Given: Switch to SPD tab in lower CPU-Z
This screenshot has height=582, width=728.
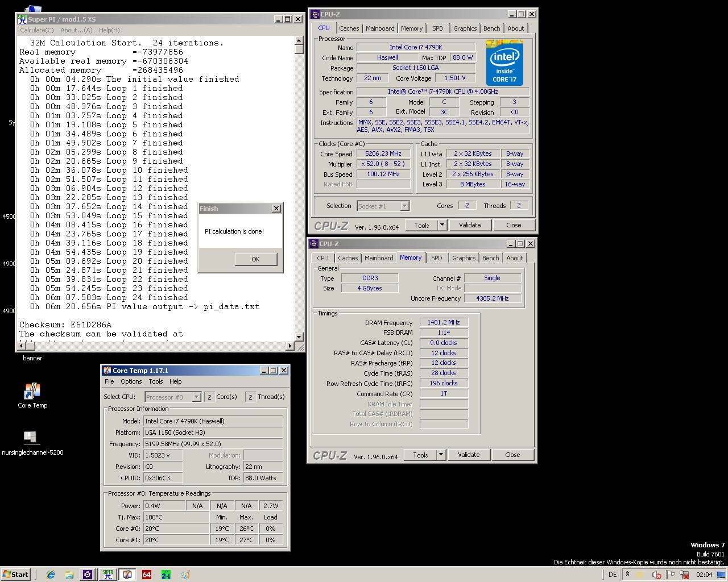Looking at the screenshot, I should tap(437, 258).
